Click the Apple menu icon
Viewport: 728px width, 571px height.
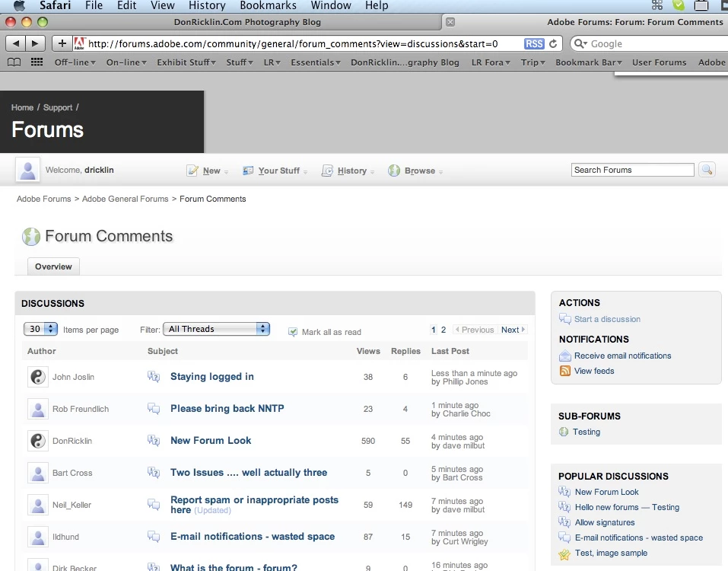click(x=19, y=5)
